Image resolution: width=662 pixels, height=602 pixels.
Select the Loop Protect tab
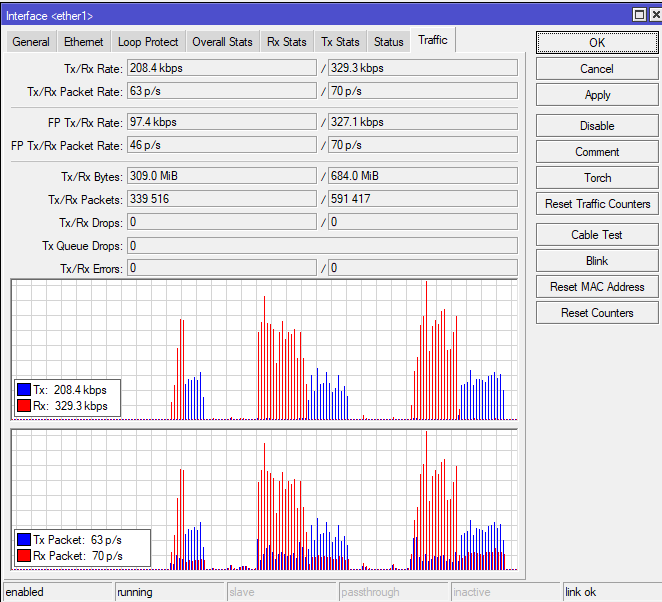(148, 42)
